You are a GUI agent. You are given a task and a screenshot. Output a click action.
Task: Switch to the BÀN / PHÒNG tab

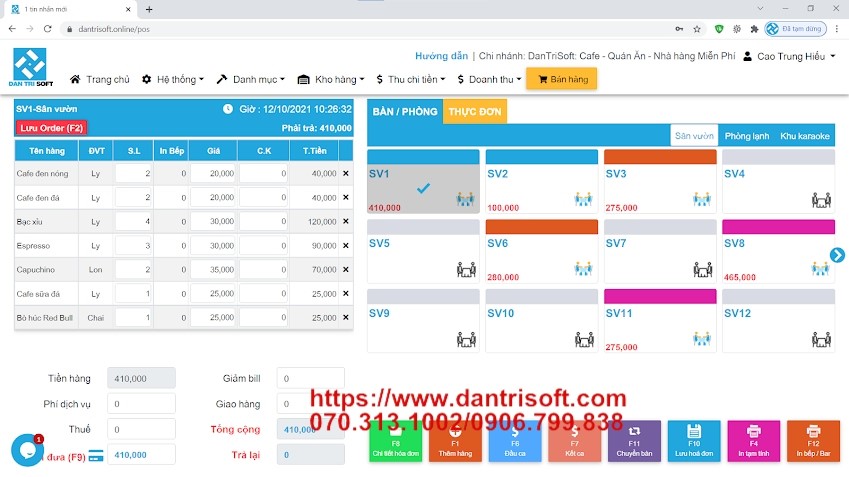pyautogui.click(x=405, y=112)
